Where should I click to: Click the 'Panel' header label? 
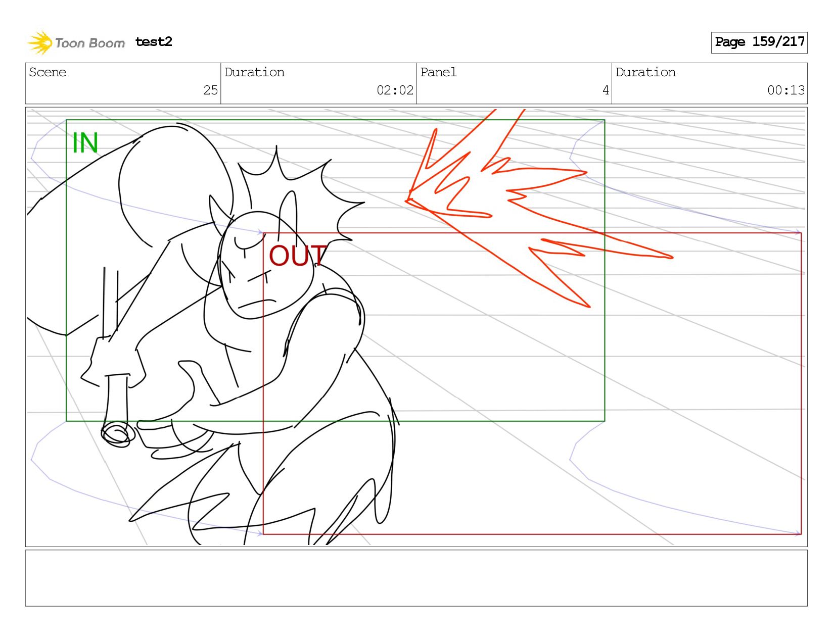pos(438,72)
